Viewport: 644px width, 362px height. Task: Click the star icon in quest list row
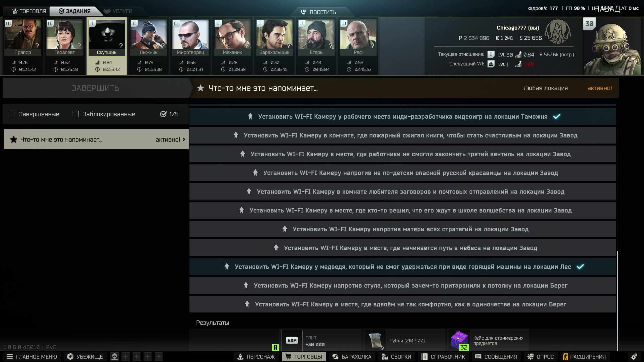click(14, 140)
